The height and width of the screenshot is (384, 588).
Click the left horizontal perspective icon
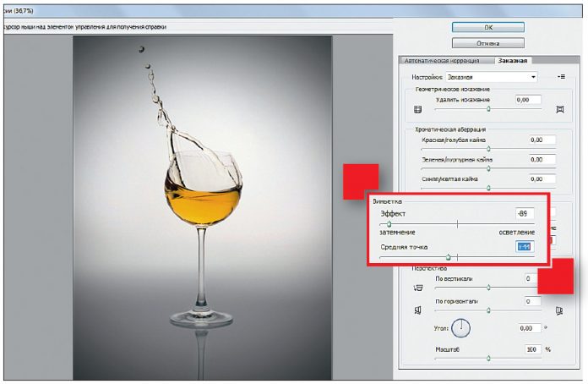point(416,310)
